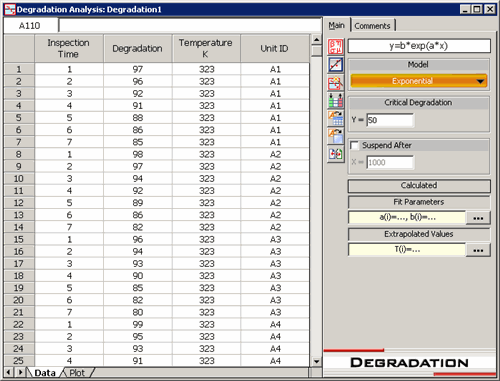Click the formula entry bar
The width and height of the screenshot is (500, 381).
[x=190, y=26]
